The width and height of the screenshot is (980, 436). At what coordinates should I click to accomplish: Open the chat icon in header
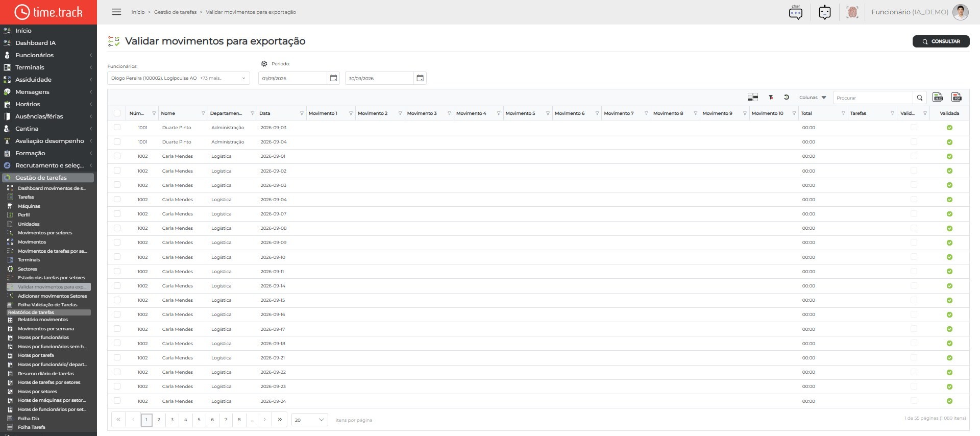coord(795,12)
